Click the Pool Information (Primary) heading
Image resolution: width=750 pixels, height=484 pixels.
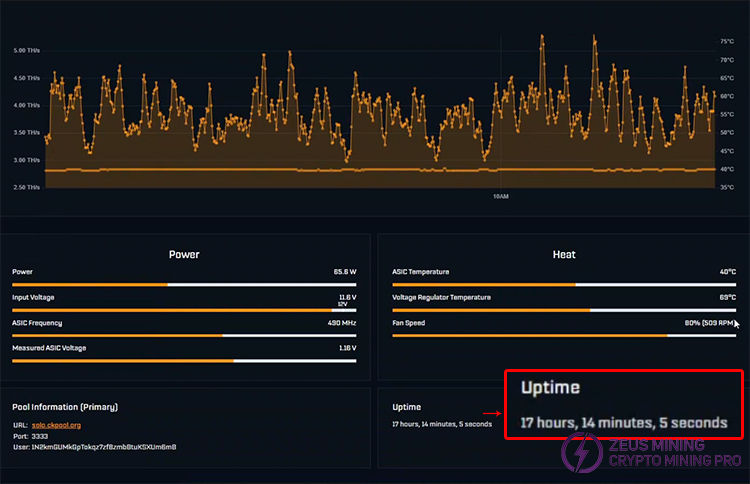(x=65, y=407)
